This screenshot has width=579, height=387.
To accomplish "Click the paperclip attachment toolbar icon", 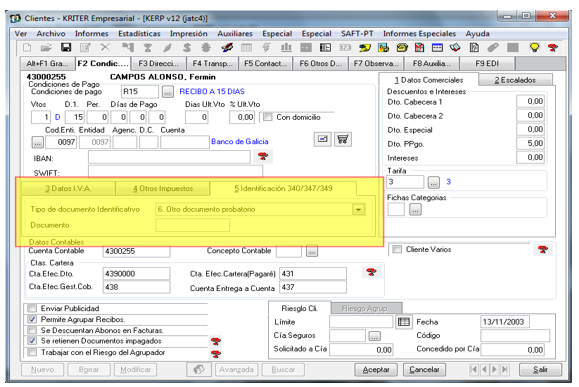I will click(x=493, y=48).
